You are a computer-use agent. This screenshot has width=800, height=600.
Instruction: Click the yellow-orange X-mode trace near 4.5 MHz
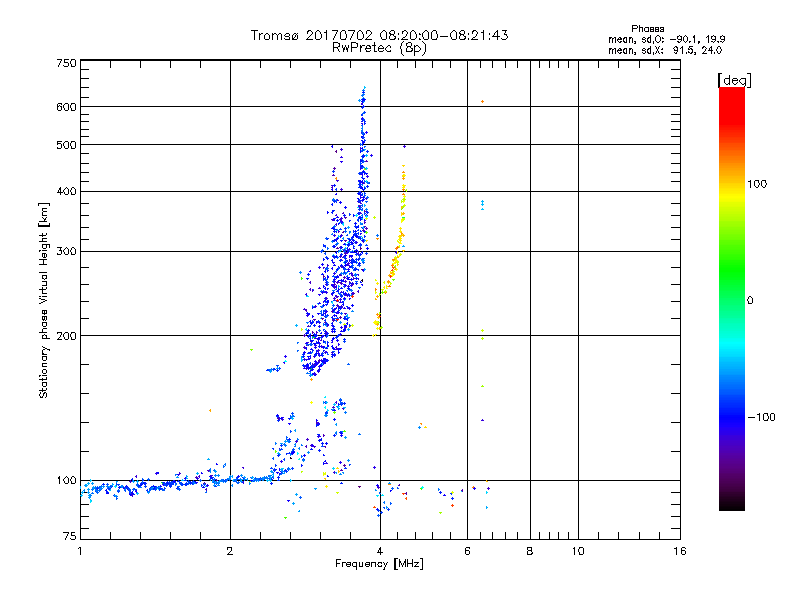click(x=397, y=245)
